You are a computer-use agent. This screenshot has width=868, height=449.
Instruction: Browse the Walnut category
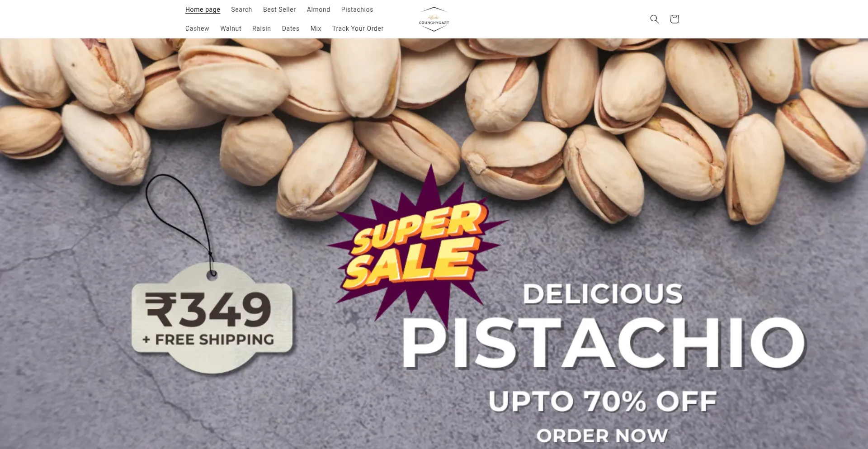[231, 28]
